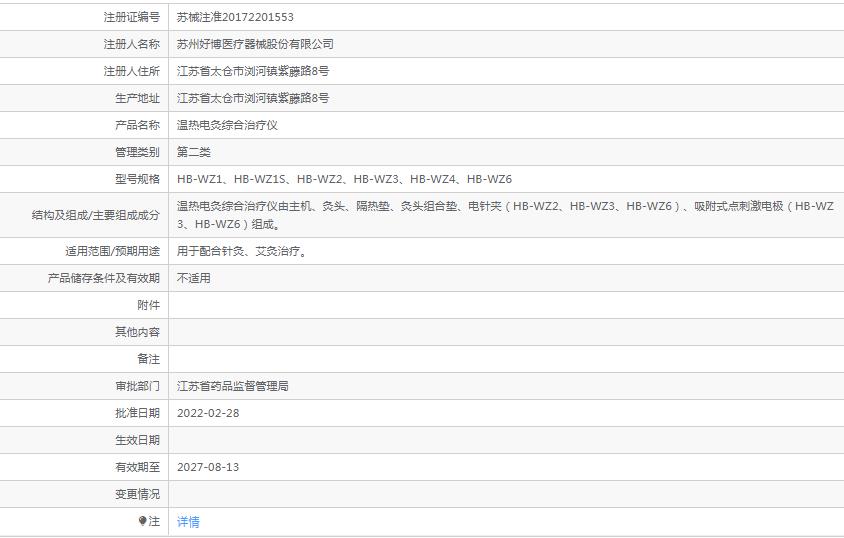Click the 产品名称 label

137,125
